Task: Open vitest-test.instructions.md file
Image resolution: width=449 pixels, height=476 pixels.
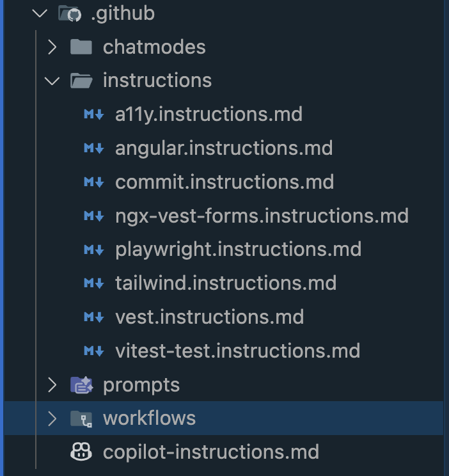Action: point(238,351)
